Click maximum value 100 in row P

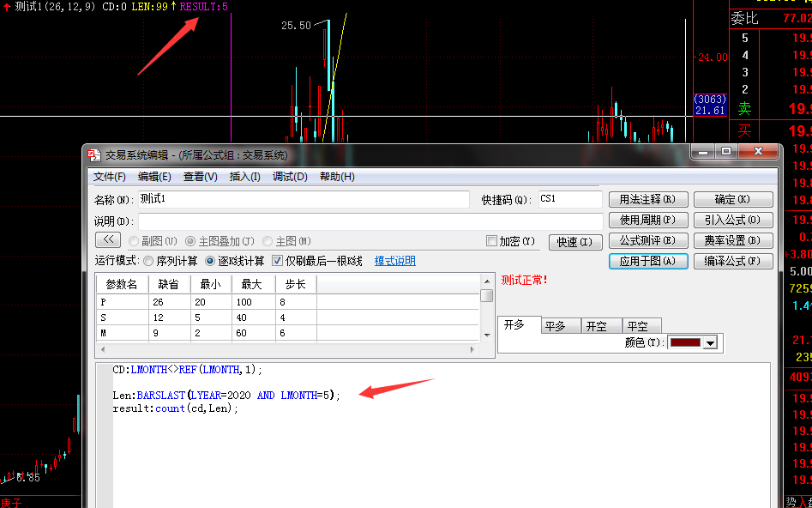tap(254, 302)
